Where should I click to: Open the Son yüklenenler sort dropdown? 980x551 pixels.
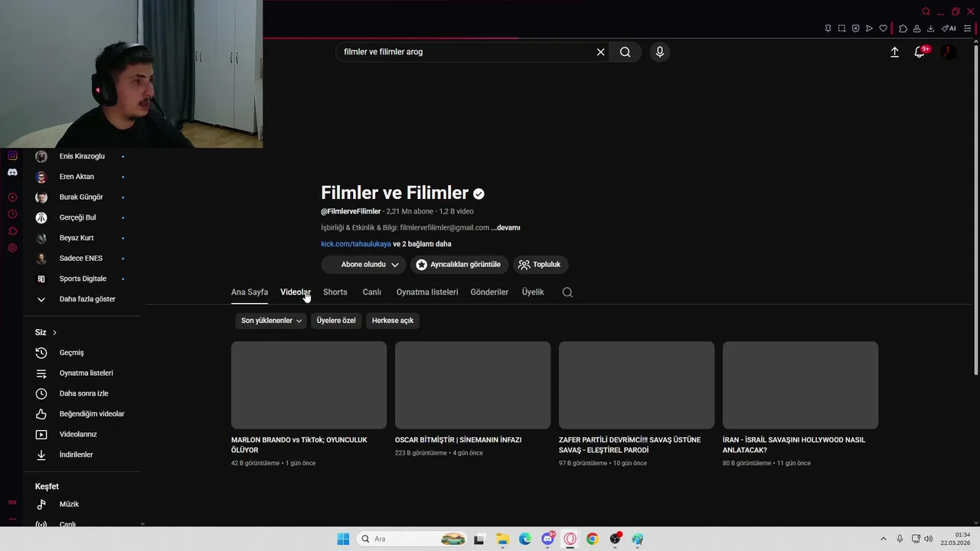click(x=271, y=321)
